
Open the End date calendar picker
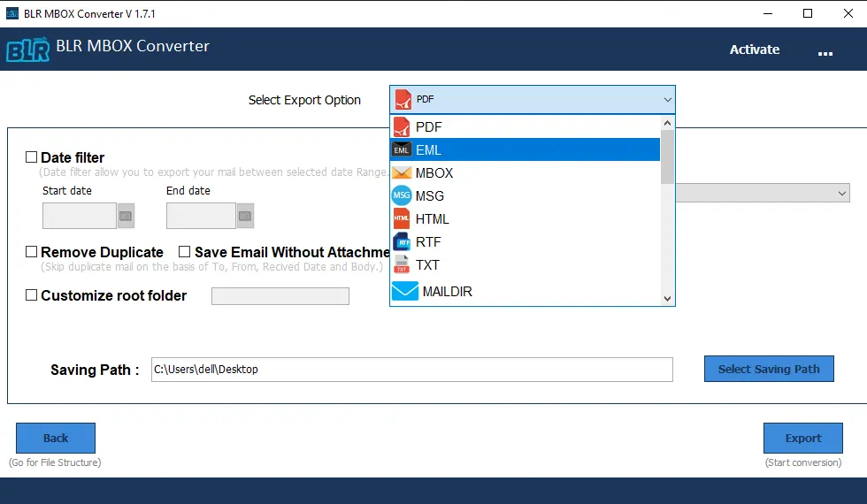pyautogui.click(x=245, y=216)
